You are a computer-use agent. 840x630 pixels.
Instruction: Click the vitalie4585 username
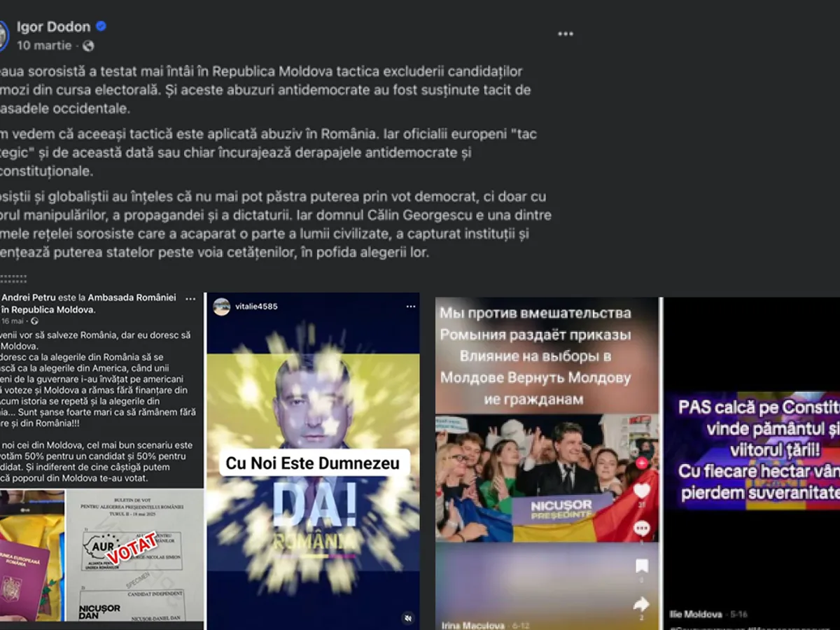257,307
